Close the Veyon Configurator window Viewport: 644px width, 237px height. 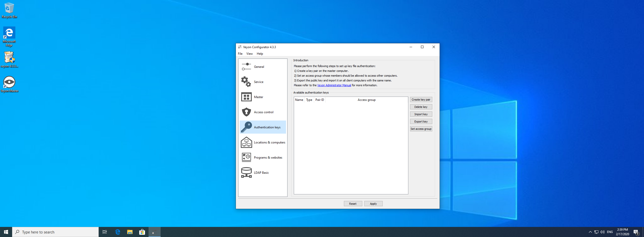coord(434,47)
